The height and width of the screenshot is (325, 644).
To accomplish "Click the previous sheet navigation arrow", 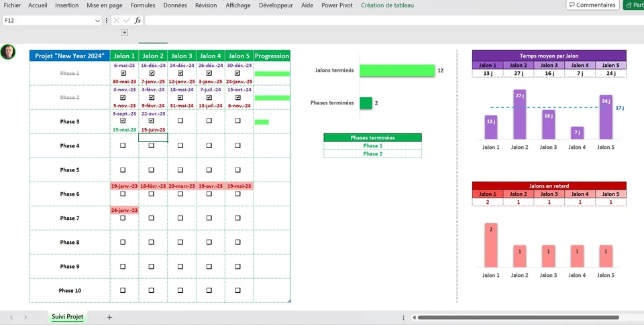I will [11, 317].
